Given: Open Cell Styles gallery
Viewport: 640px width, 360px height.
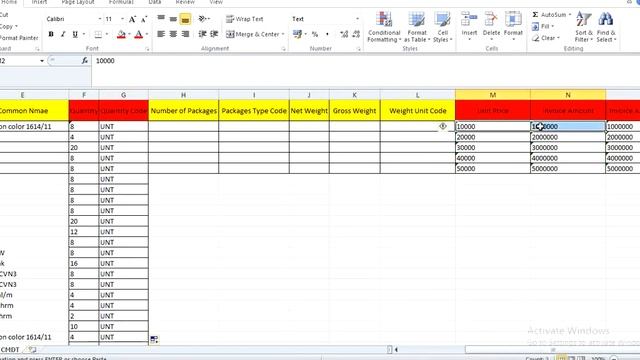Looking at the screenshot, I should (x=442, y=27).
